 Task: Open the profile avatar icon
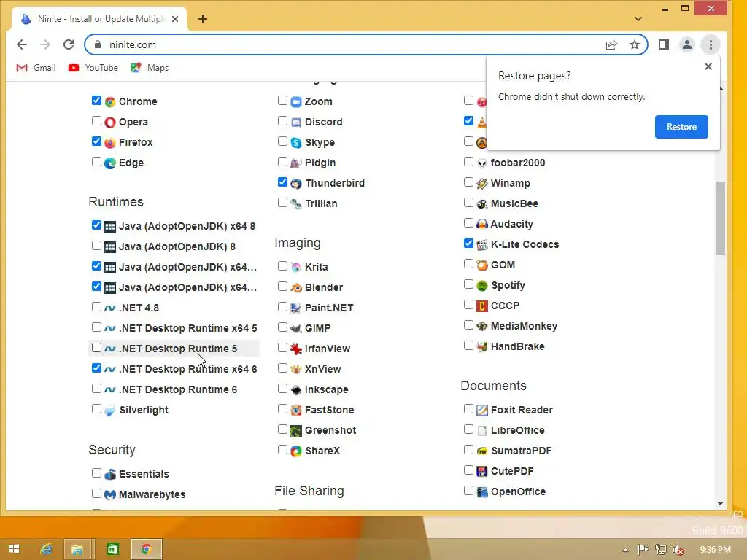(x=687, y=44)
